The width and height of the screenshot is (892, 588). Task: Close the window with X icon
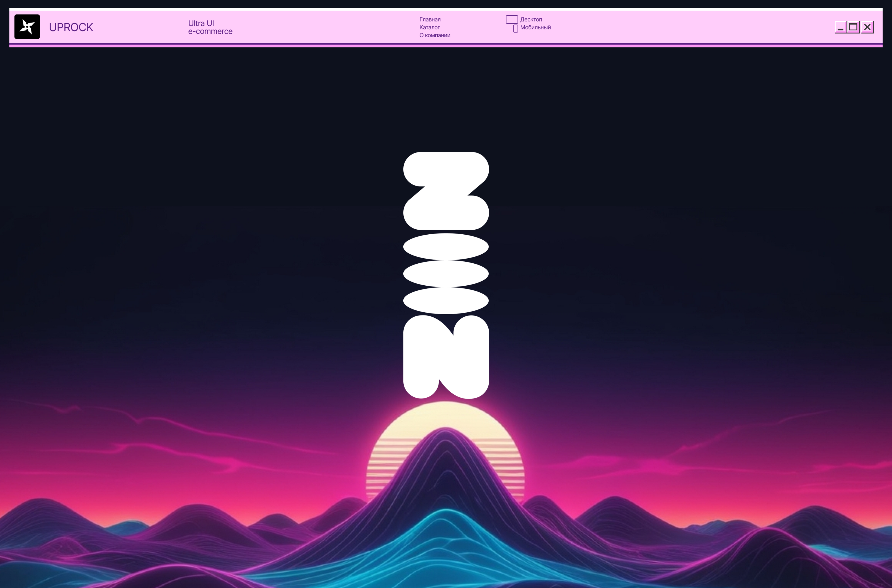point(867,27)
